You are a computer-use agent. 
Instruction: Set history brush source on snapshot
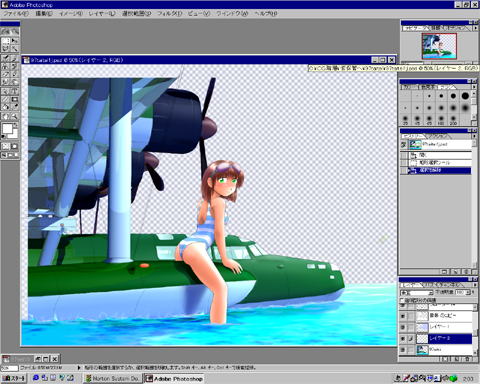(404, 144)
